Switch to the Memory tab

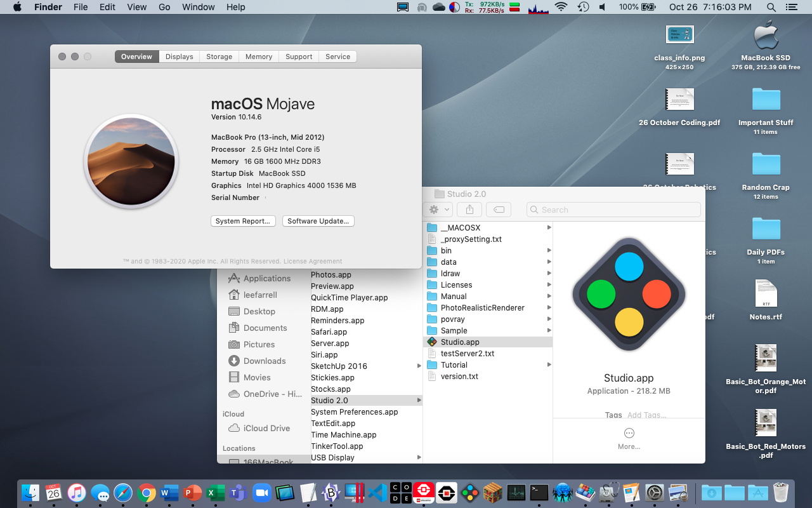pyautogui.click(x=259, y=57)
